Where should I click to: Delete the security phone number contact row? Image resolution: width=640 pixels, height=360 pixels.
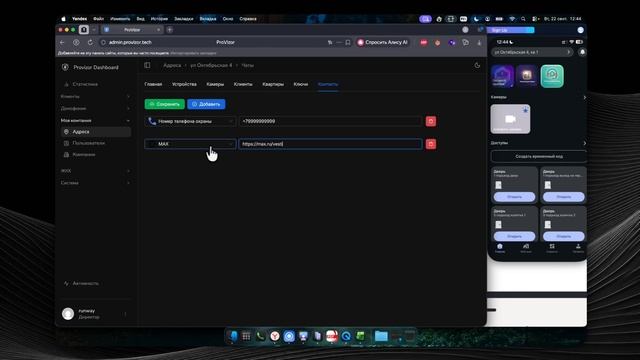431,121
